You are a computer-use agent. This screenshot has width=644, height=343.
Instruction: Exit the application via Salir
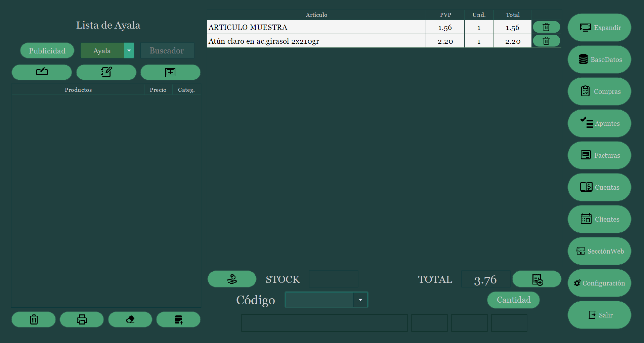point(599,315)
